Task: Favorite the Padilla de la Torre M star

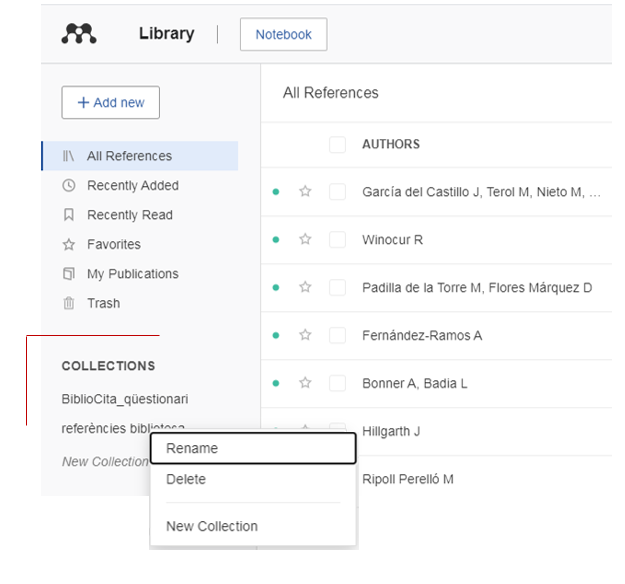Action: coord(305,287)
